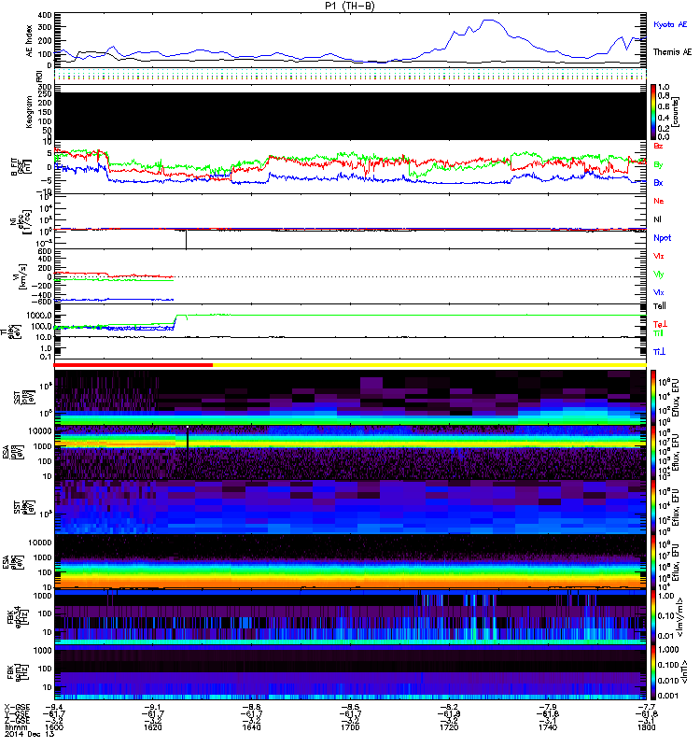This screenshot has height=747, width=700.
Task: Click the Keogram axis label
Action: coord(29,112)
